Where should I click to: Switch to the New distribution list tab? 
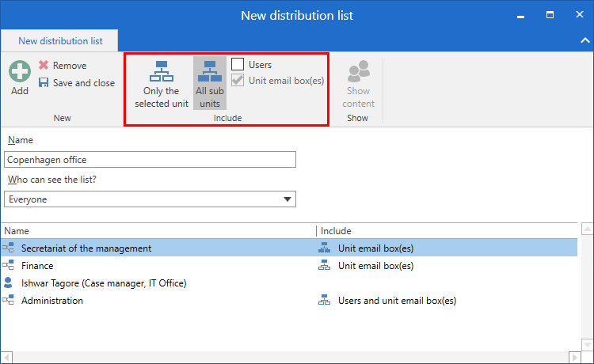pyautogui.click(x=59, y=40)
